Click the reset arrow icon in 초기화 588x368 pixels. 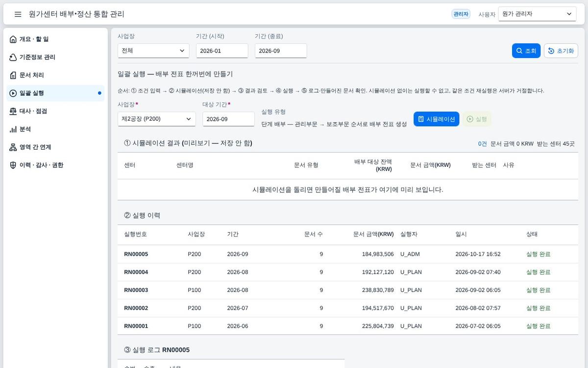point(551,51)
